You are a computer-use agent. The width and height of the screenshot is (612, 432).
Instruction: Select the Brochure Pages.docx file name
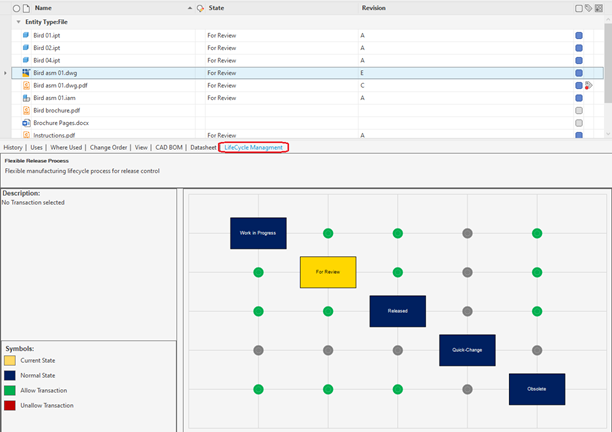click(61, 123)
